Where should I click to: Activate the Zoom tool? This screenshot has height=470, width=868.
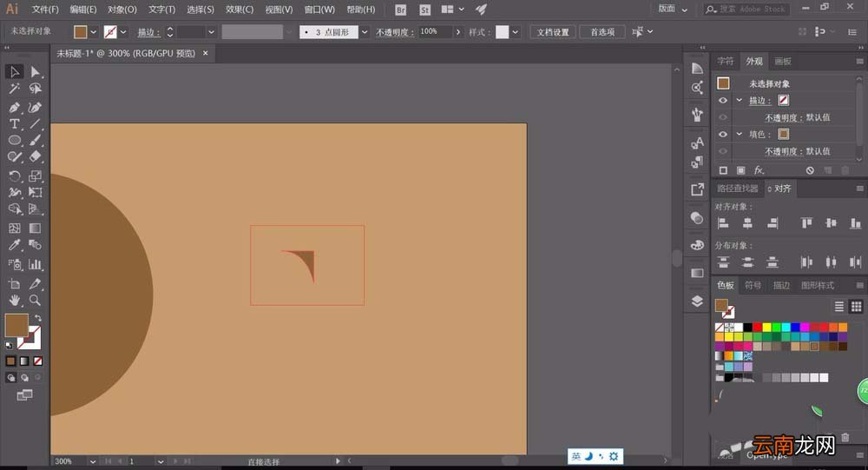click(x=35, y=301)
